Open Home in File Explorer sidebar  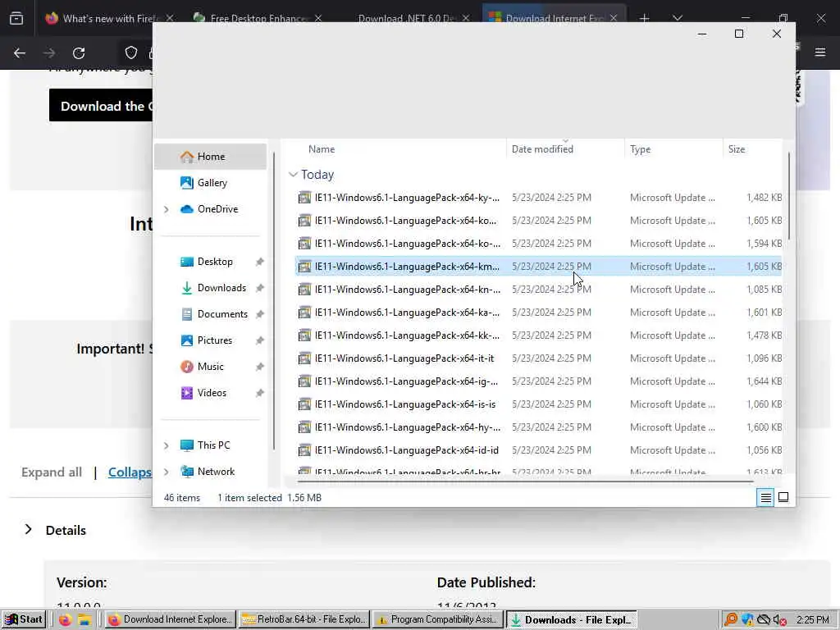point(211,157)
